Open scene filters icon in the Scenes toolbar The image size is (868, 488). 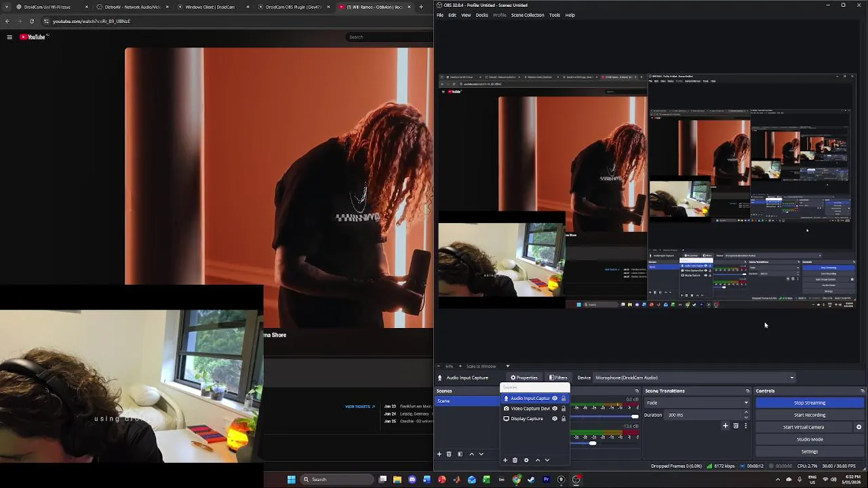click(x=460, y=454)
